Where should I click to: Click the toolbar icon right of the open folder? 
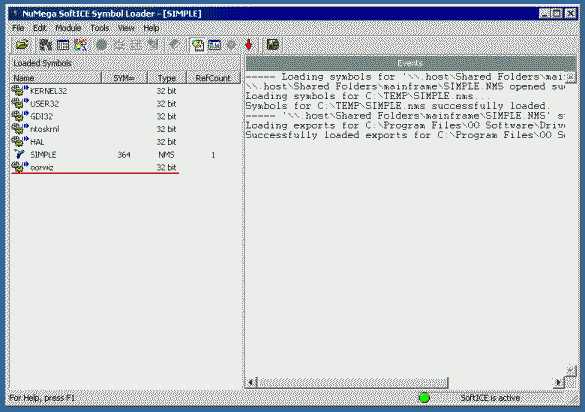pos(46,45)
